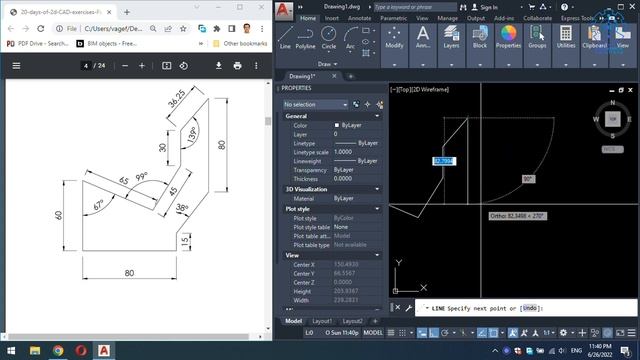Toggle dynamic input in status bar
The image size is (640, 360).
click(422, 333)
